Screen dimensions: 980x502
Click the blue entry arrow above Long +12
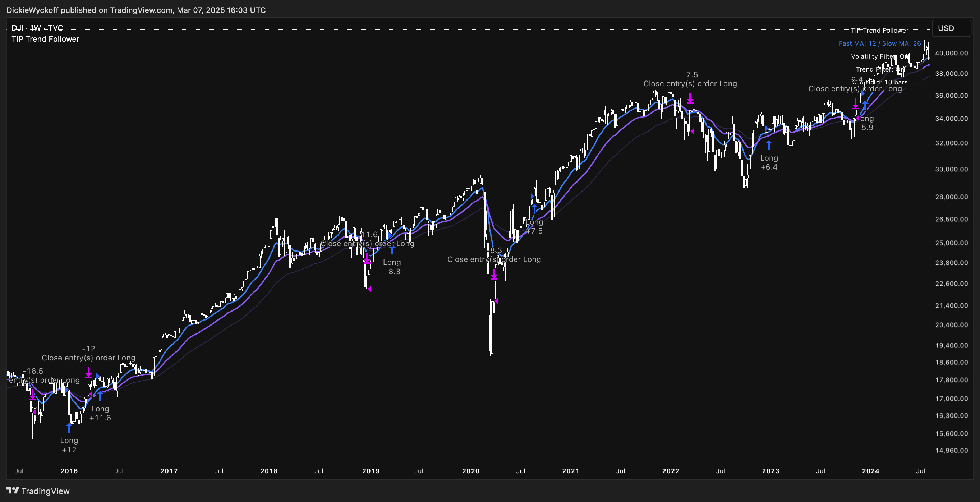click(x=69, y=428)
